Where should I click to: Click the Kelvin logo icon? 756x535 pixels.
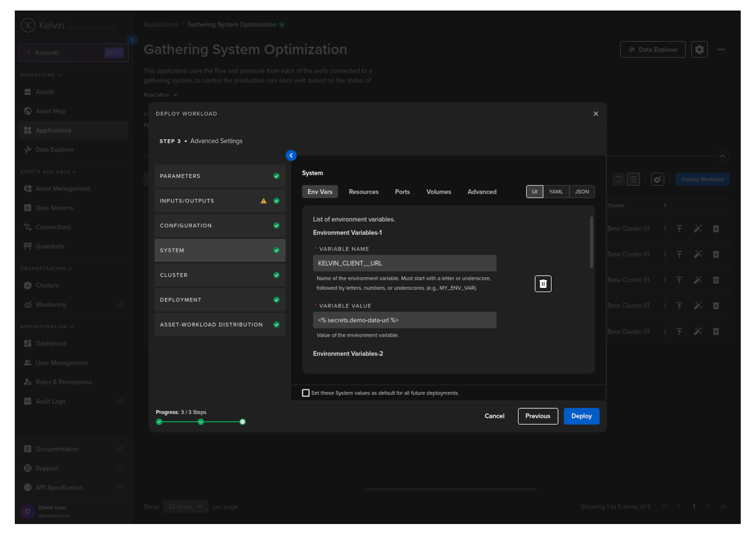coord(28,25)
